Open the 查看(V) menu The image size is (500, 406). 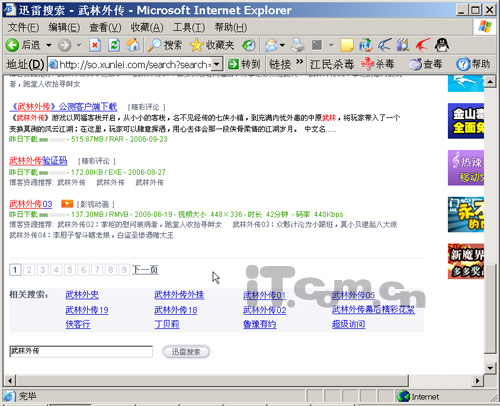click(105, 27)
